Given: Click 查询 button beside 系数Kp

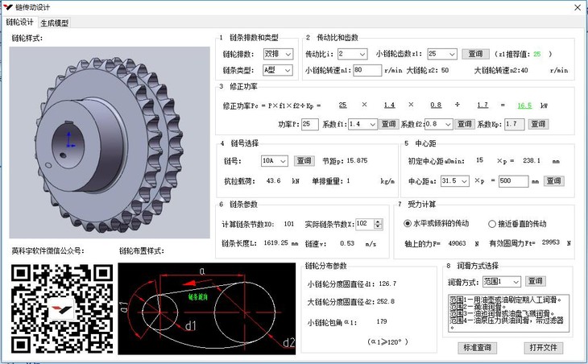Looking at the screenshot, I should coord(538,124).
